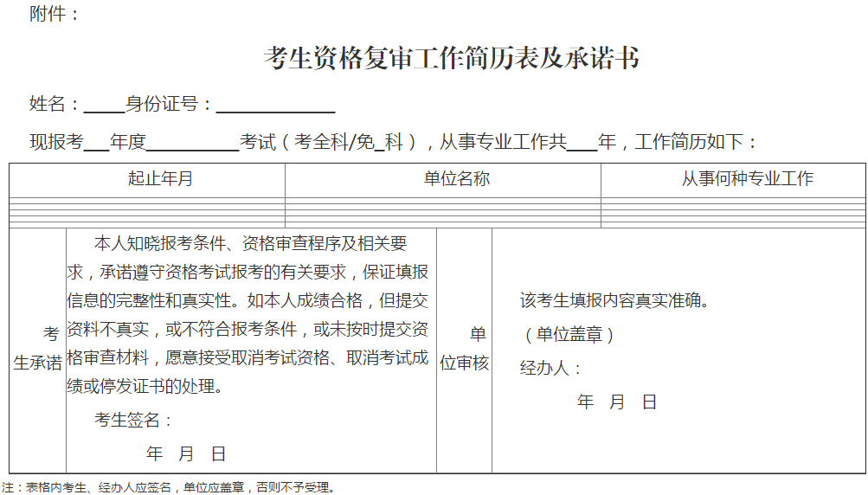Click the blank before 年 after 从事专业工作共
The image size is (868, 495).
click(x=582, y=143)
